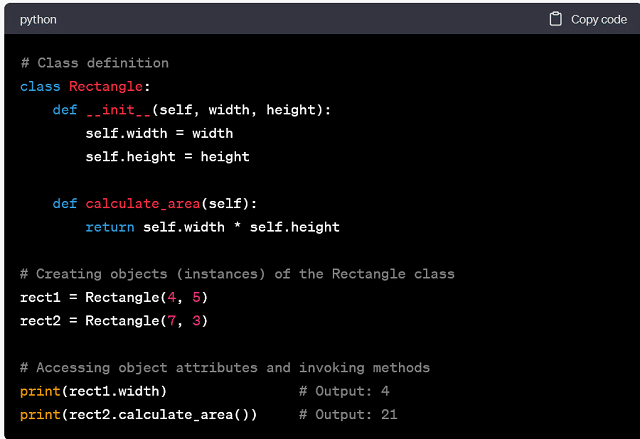The image size is (640, 439).
Task: Click the 'self.height = height' line
Action: (167, 157)
